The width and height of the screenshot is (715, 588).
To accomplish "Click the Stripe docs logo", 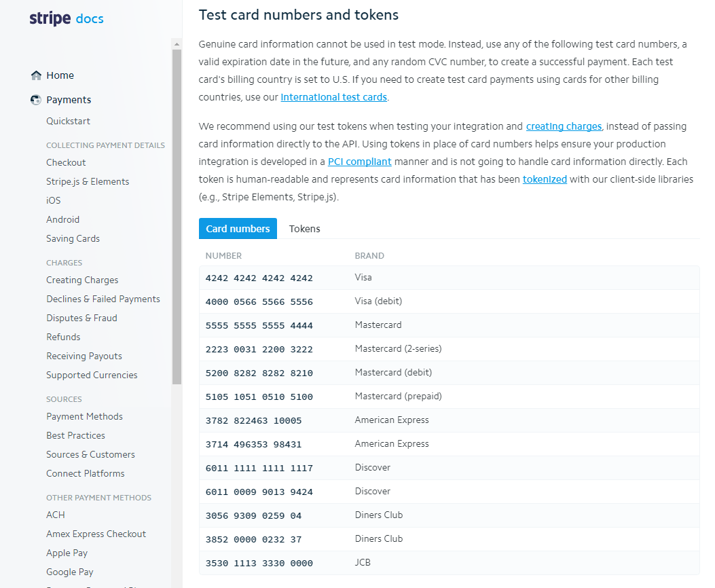I will tap(67, 19).
